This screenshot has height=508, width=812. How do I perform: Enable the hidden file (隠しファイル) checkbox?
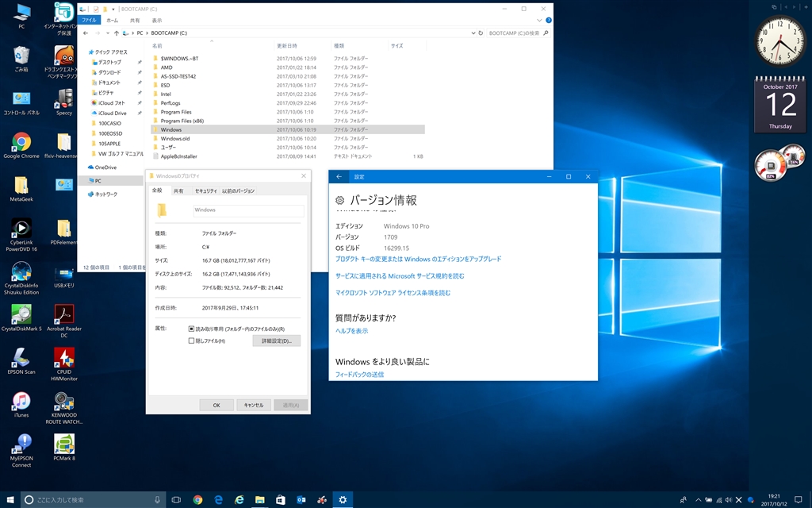tap(192, 341)
